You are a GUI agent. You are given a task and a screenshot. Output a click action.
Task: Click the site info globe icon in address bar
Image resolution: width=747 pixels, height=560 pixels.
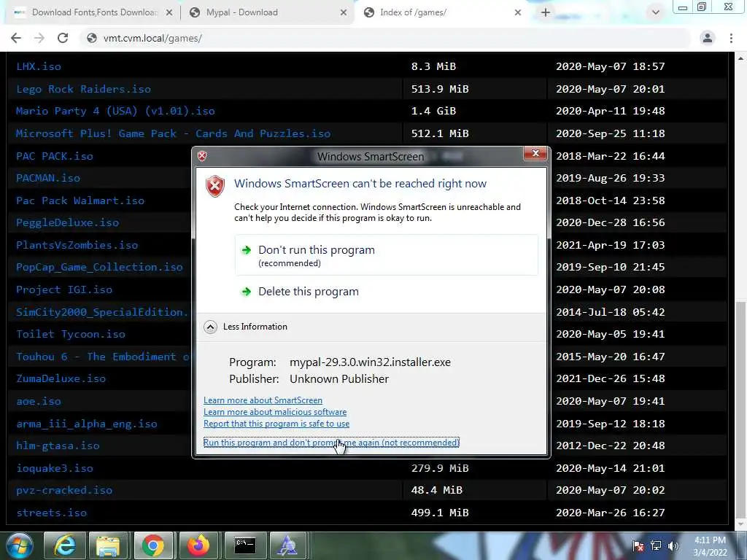pos(92,38)
